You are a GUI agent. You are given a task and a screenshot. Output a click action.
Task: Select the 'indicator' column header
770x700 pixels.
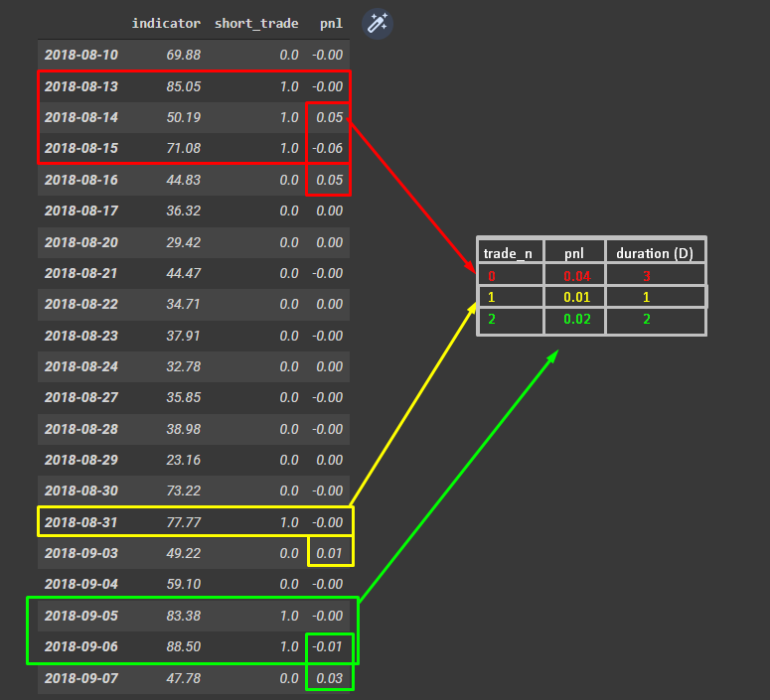pyautogui.click(x=166, y=24)
